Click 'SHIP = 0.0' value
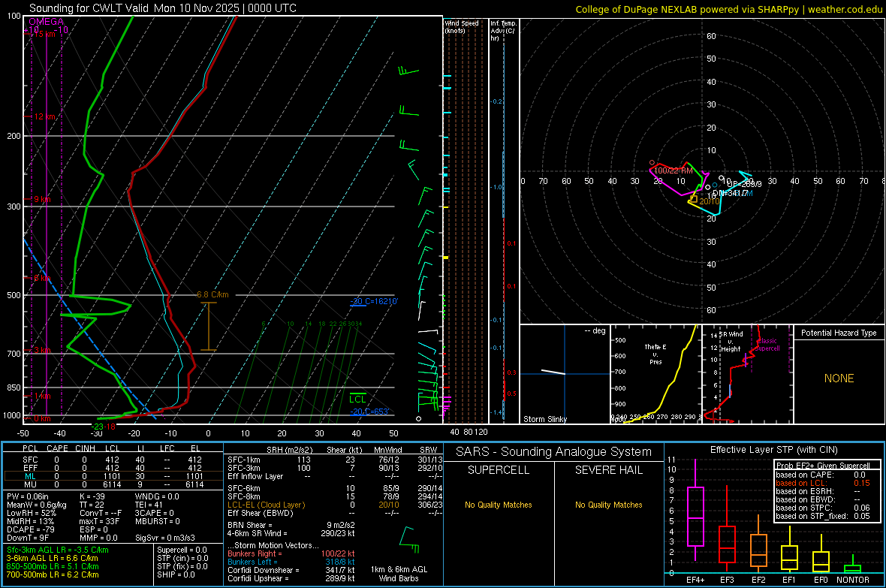The height and width of the screenshot is (588, 886). pyautogui.click(x=175, y=575)
